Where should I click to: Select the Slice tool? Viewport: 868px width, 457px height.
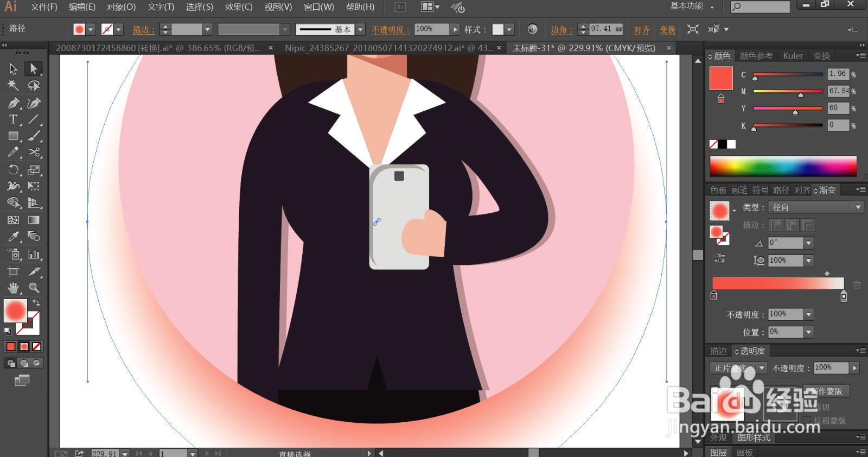coord(34,271)
